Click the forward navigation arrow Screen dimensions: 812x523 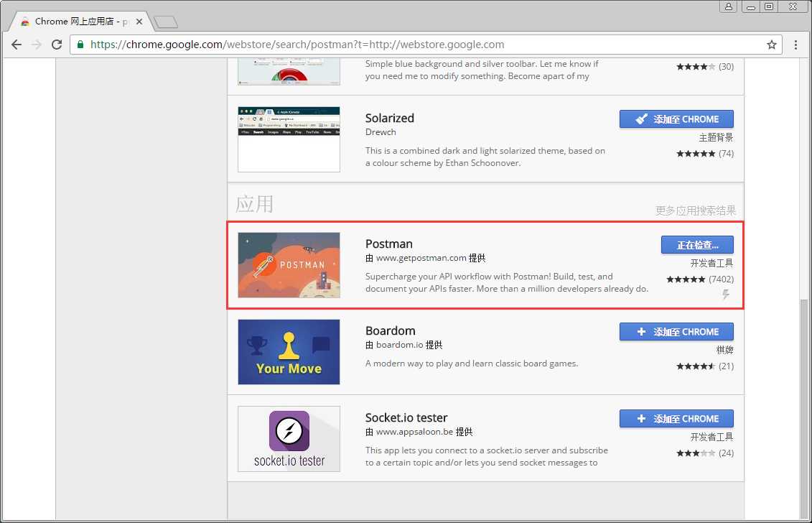(36, 45)
